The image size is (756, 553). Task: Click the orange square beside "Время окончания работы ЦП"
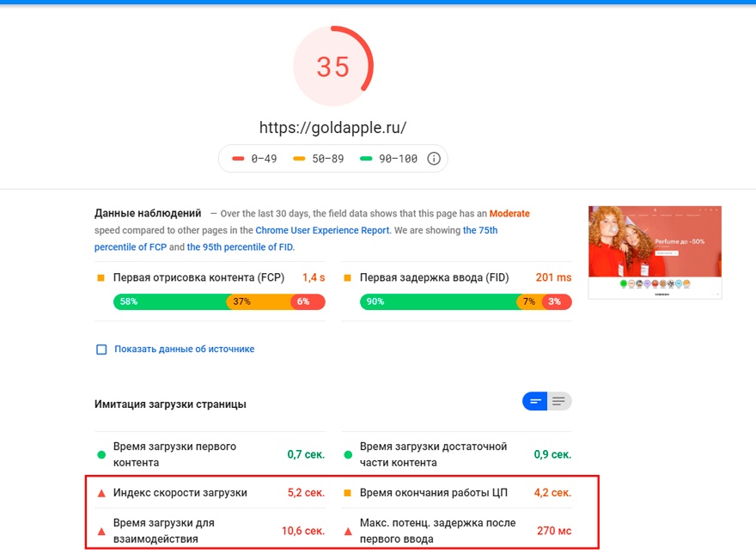[x=347, y=492]
